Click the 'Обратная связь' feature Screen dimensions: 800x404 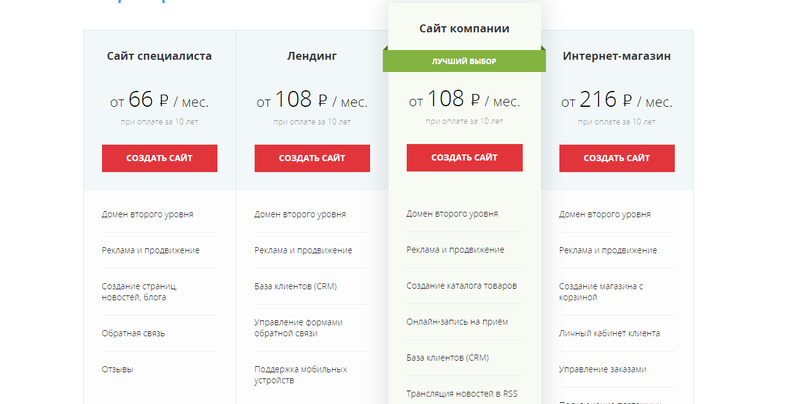pos(133,334)
